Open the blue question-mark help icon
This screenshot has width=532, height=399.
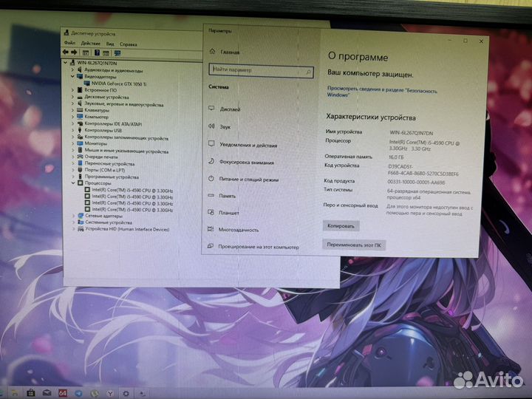pos(97,52)
